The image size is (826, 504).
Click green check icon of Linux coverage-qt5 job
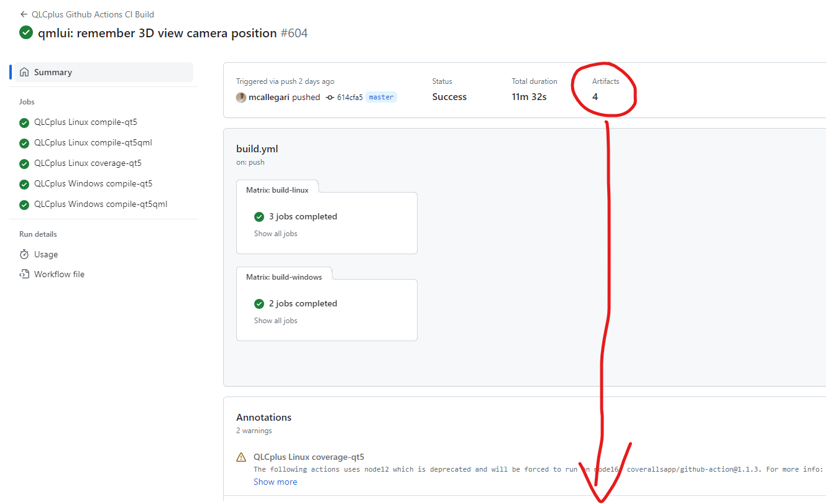click(x=24, y=163)
